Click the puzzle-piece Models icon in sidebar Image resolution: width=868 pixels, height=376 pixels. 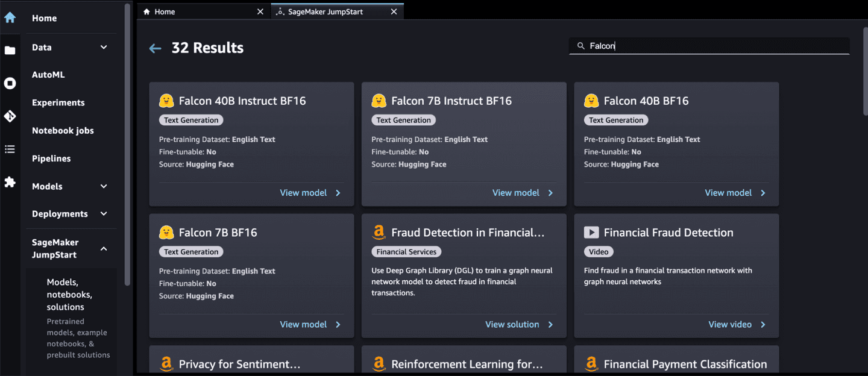click(10, 182)
